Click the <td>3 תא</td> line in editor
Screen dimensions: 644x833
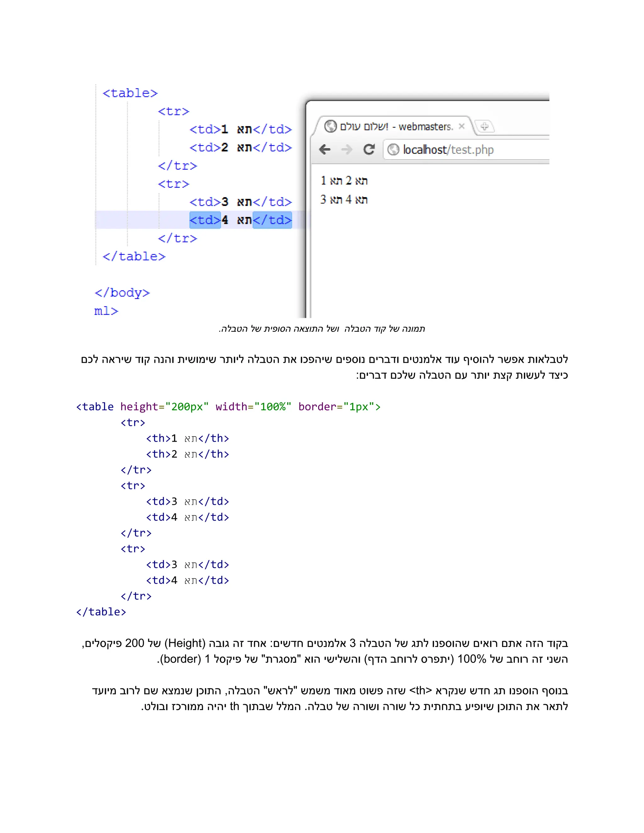[241, 202]
